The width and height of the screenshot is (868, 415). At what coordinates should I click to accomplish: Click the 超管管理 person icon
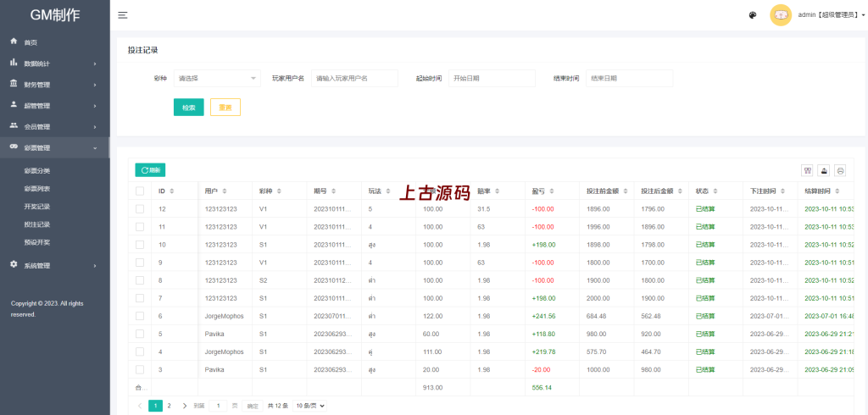(14, 104)
